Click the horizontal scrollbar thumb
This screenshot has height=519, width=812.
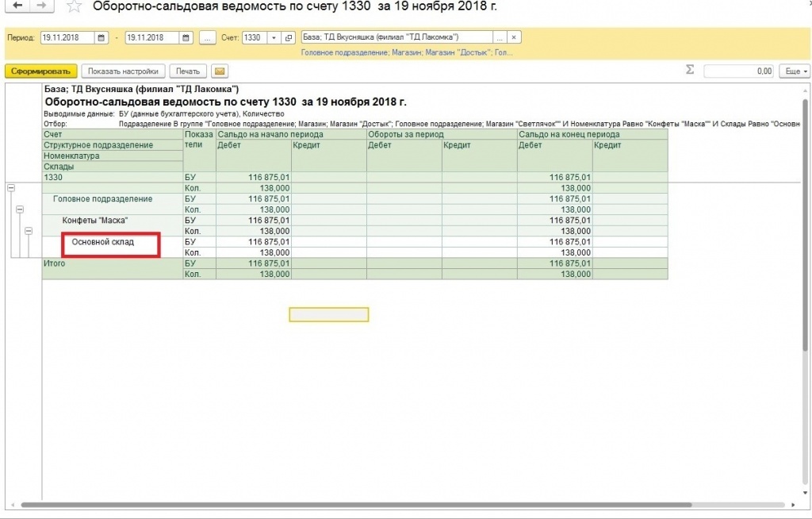coord(356,505)
